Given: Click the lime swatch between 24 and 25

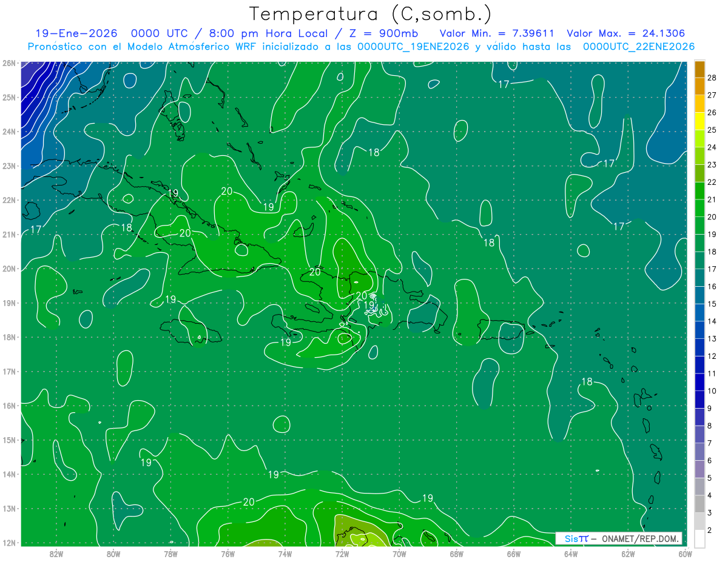Looking at the screenshot, I should point(699,138).
